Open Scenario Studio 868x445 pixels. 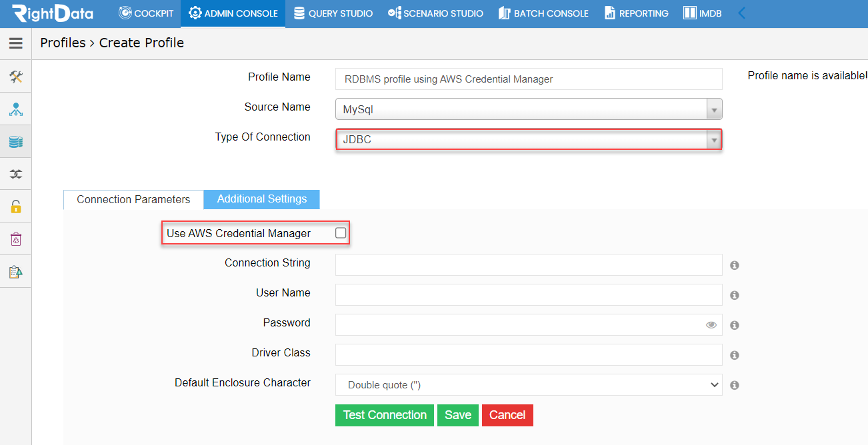[x=435, y=13]
